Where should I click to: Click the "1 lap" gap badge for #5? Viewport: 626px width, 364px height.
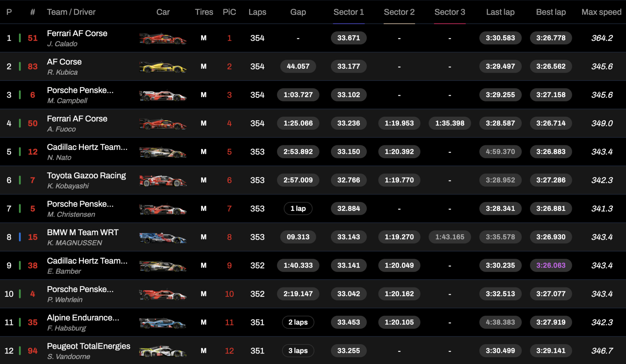298,209
